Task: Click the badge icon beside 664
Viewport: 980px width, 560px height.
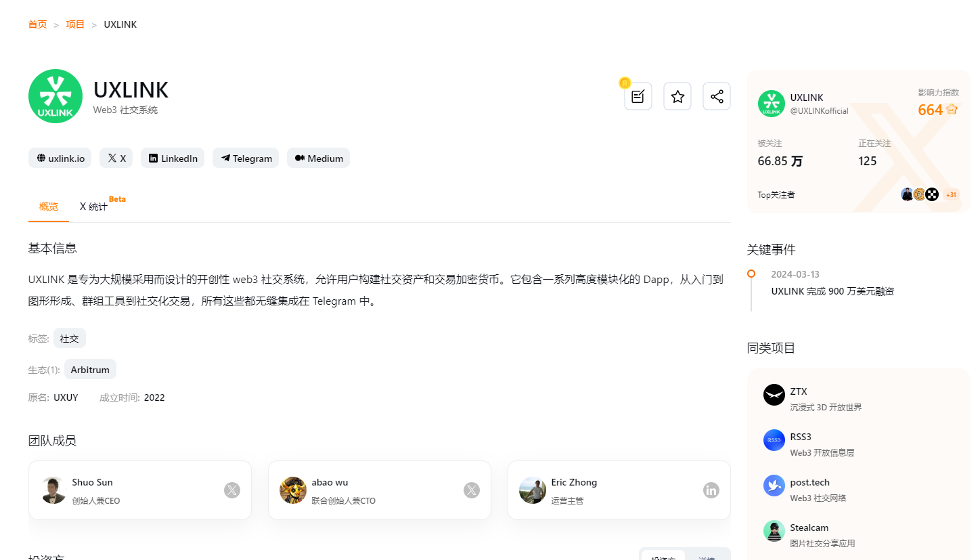Action: point(952,109)
